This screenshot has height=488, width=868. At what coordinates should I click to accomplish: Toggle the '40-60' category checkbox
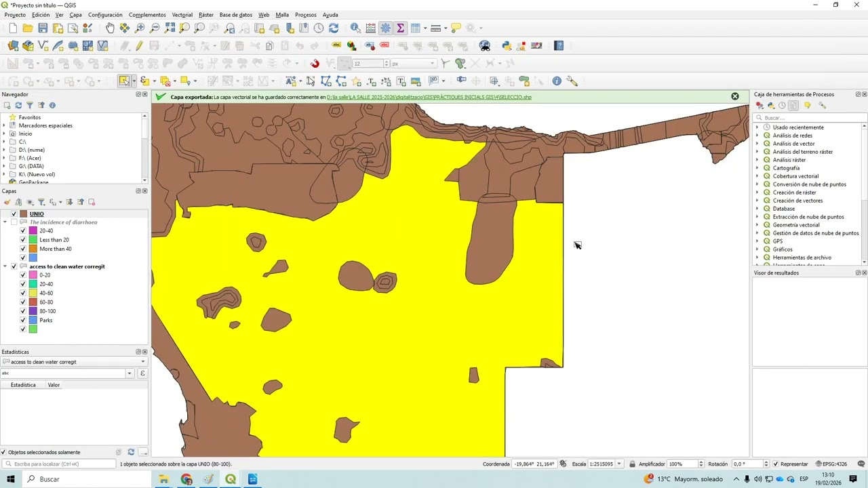[x=23, y=293]
